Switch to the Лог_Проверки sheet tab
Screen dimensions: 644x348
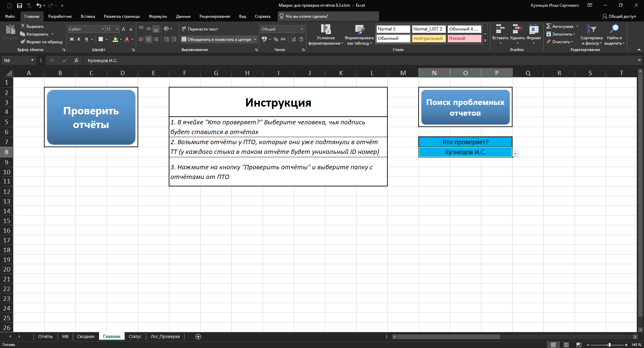(165, 336)
